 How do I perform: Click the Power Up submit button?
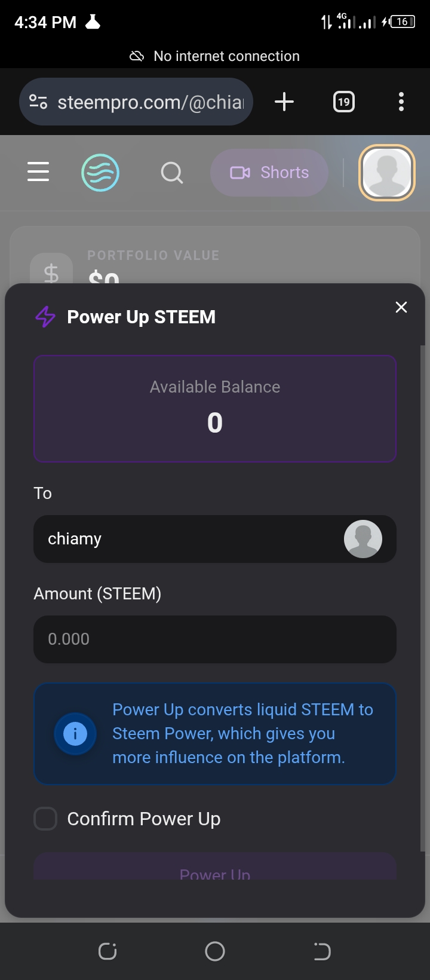[x=215, y=868]
